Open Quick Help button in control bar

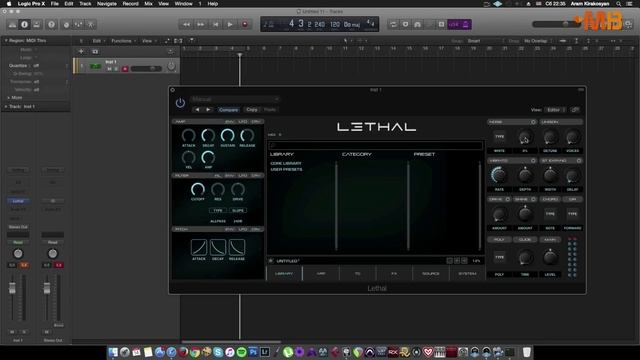click(x=51, y=24)
